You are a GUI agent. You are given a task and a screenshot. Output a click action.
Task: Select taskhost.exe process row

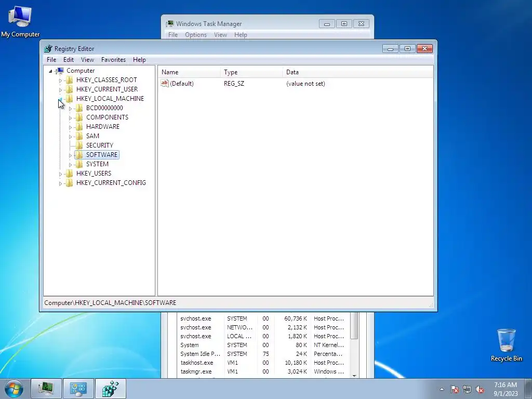(x=262, y=363)
